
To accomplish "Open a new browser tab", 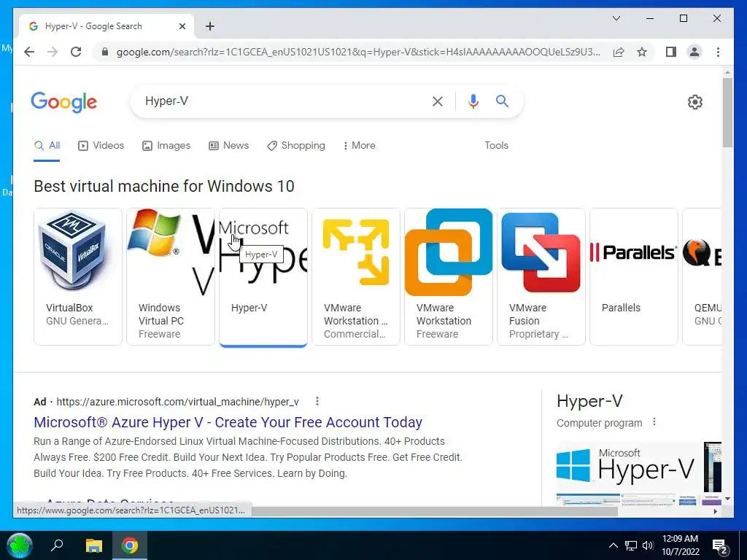I will coord(210,26).
